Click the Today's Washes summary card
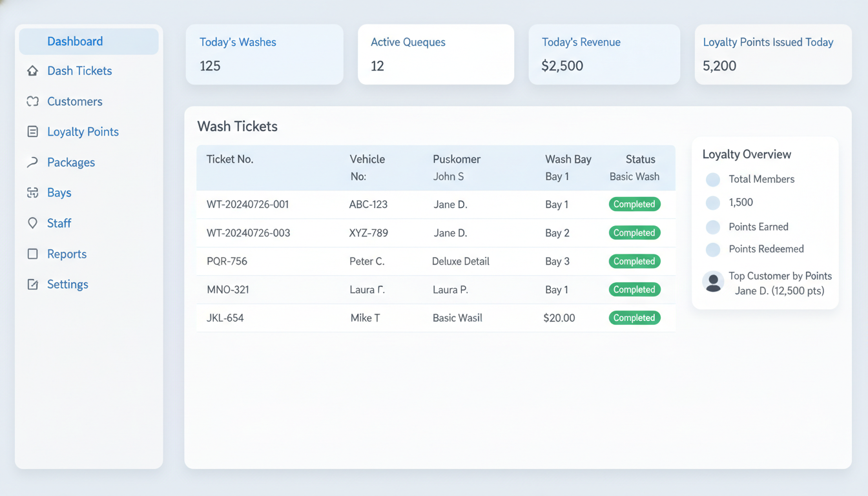 click(x=264, y=54)
